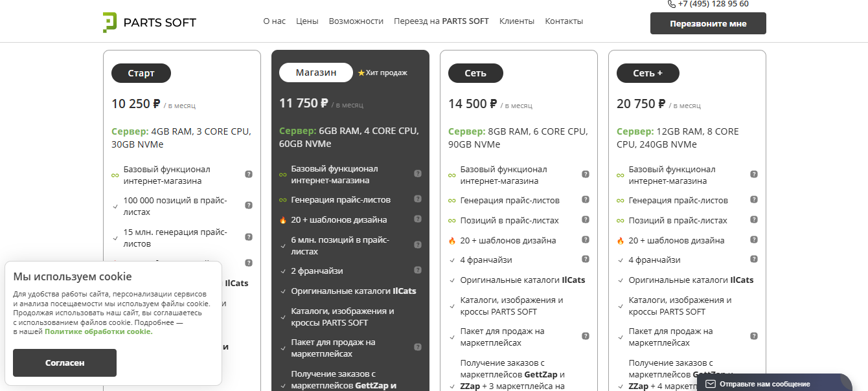
Task: Click the Мы используем cookie heading
Action: tap(73, 276)
